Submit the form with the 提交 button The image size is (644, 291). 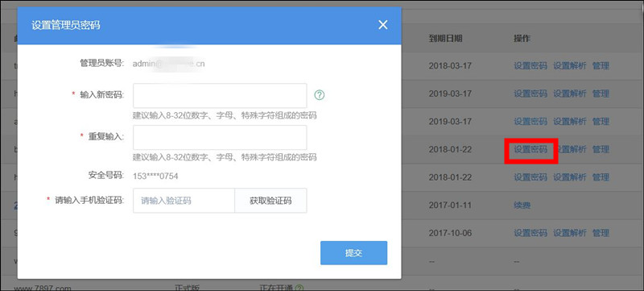[x=353, y=253]
